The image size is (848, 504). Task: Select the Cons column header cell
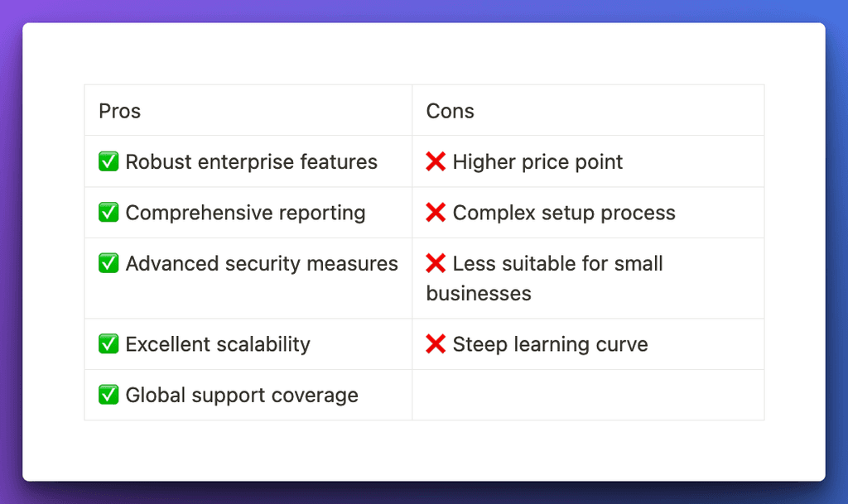coord(588,110)
